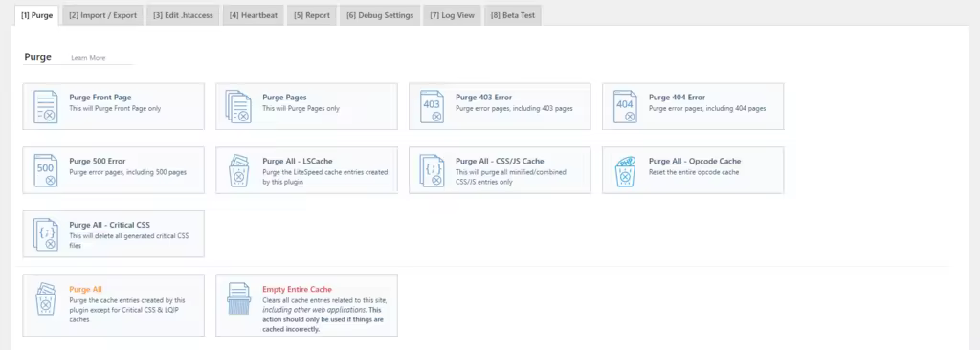
Task: Click the Purge Pages title
Action: coord(284,98)
